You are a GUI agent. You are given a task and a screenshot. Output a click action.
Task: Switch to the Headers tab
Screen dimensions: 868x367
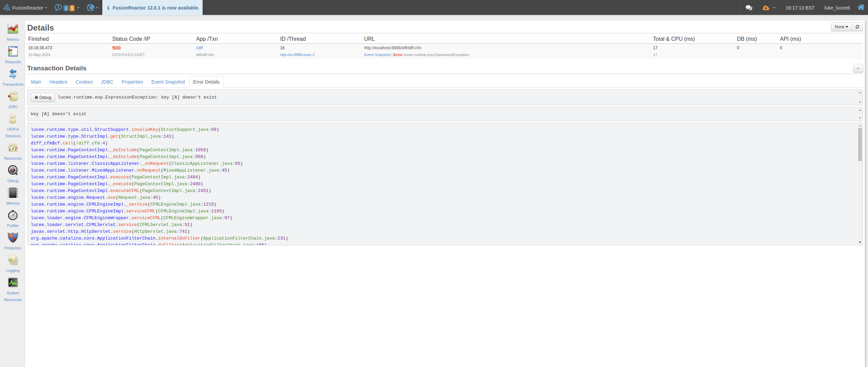pyautogui.click(x=58, y=82)
